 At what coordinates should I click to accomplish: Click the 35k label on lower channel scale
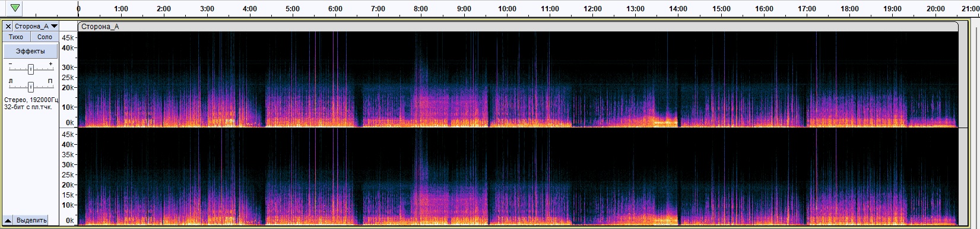(68, 155)
